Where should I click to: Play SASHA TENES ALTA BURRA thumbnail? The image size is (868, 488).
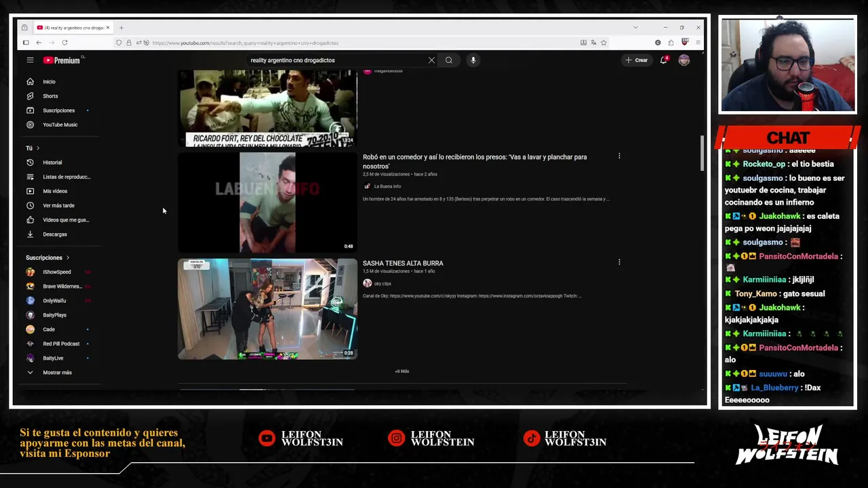click(267, 308)
